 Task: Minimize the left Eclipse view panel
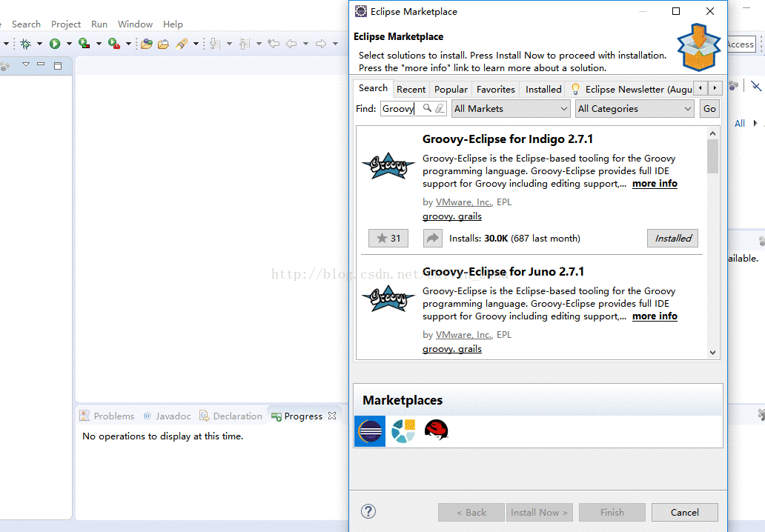point(41,64)
